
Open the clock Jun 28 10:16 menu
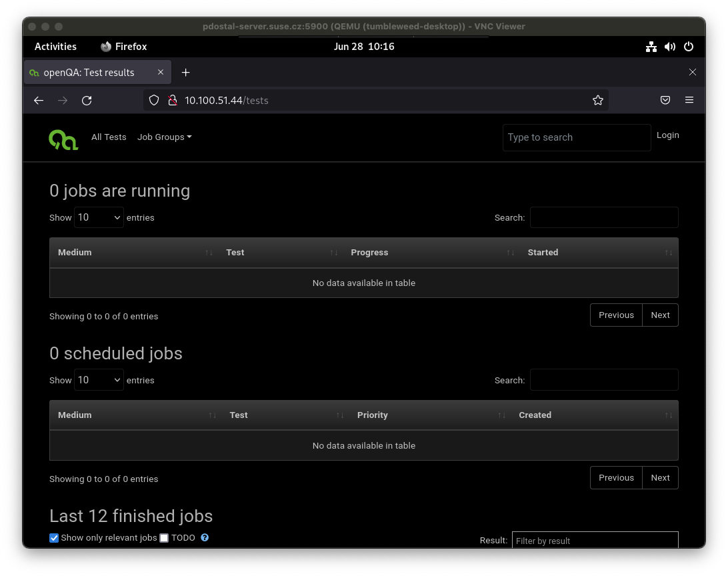click(364, 47)
